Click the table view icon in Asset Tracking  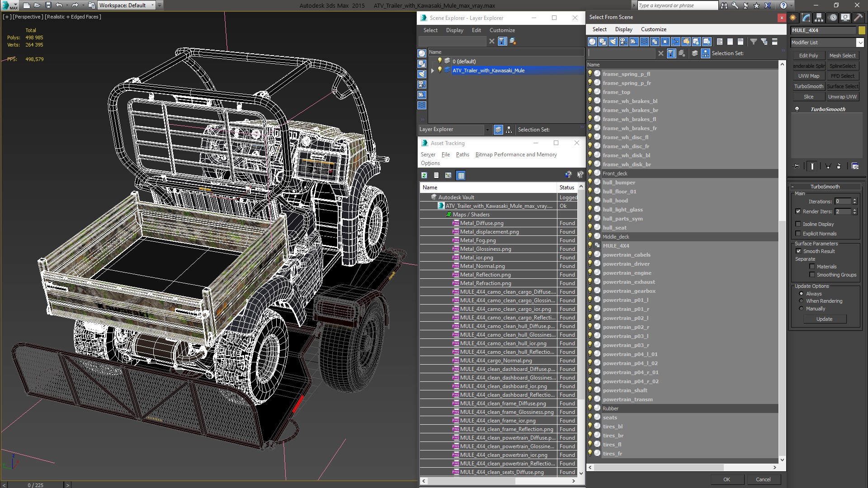[x=461, y=175]
